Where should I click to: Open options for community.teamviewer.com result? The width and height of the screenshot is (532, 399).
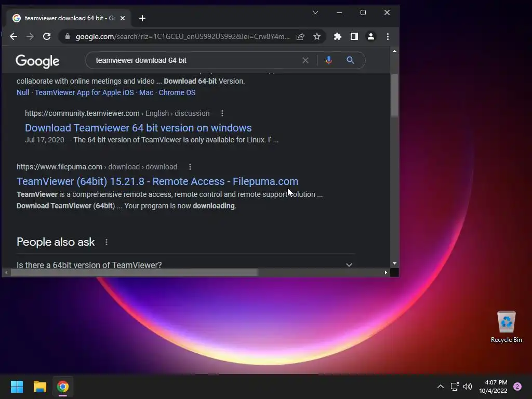coord(222,113)
